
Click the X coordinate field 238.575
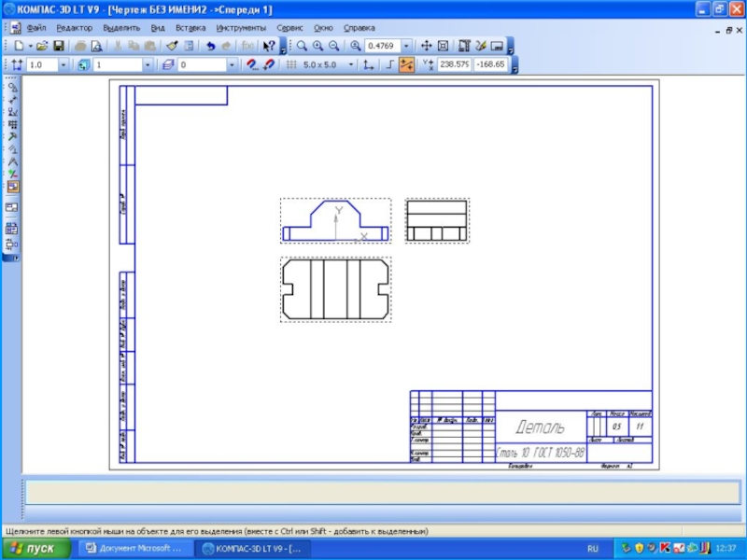pos(455,65)
